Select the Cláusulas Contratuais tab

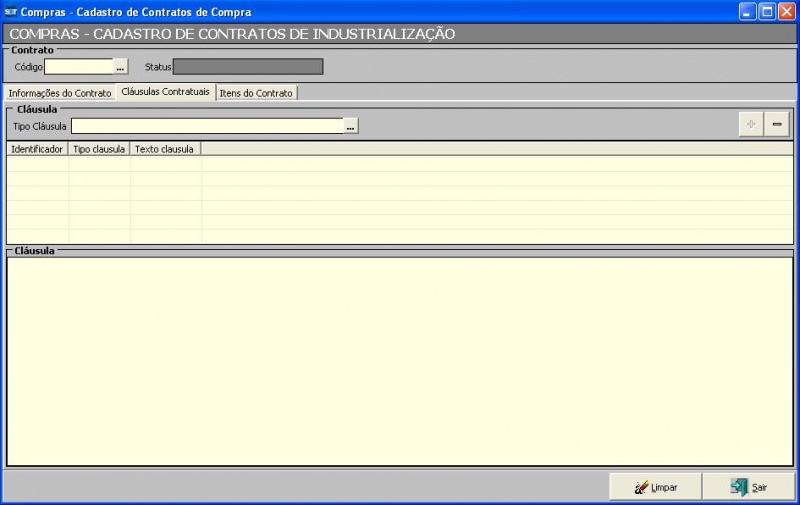165,92
